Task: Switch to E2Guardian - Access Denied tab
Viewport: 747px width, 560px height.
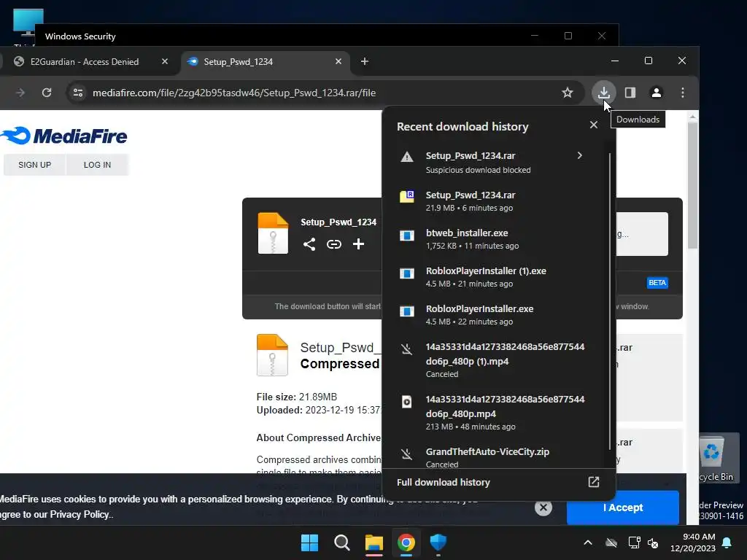Action: [x=85, y=61]
